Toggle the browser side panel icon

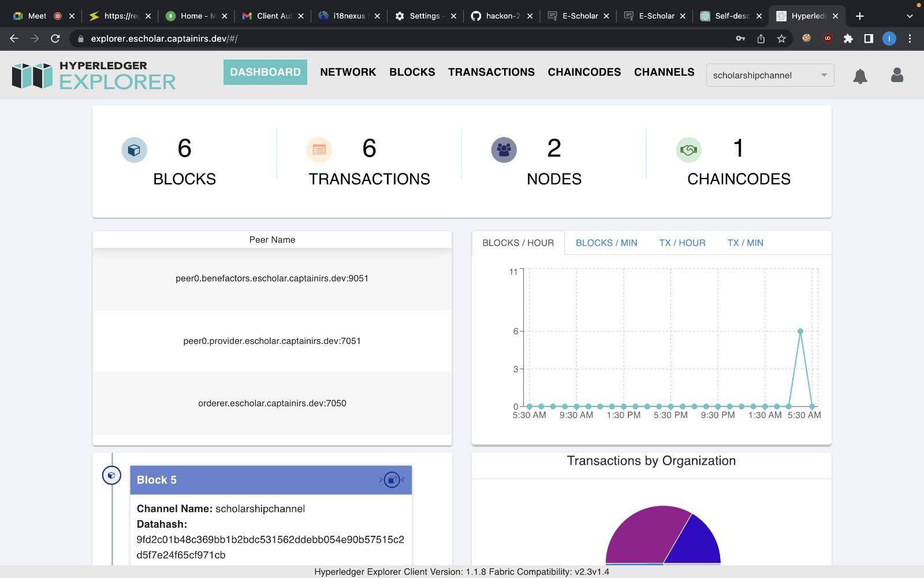[x=869, y=39]
